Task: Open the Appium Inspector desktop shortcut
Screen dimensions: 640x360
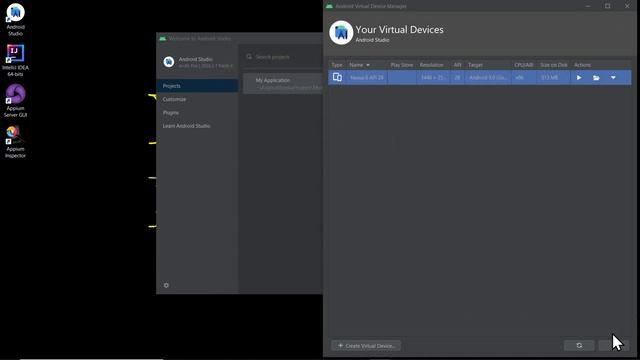Action: pos(16,142)
